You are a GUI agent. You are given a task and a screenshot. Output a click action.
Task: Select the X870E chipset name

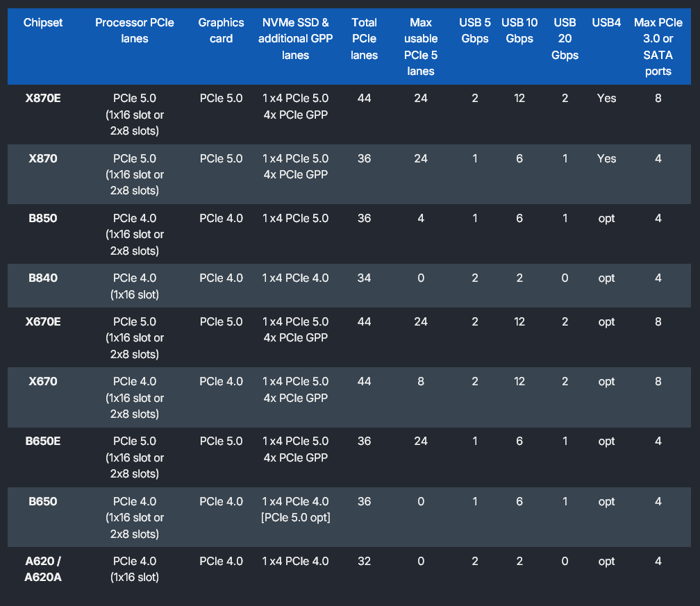[x=43, y=98]
